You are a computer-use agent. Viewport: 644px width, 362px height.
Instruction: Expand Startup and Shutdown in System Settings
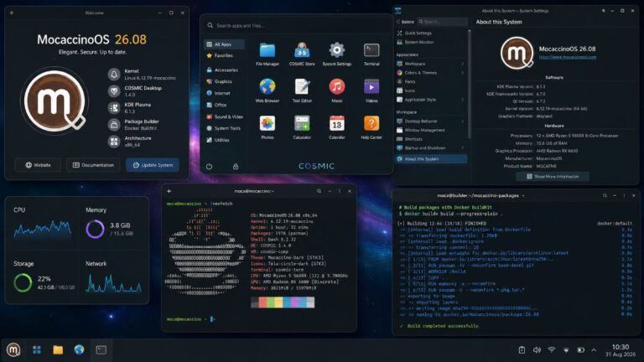[x=462, y=147]
